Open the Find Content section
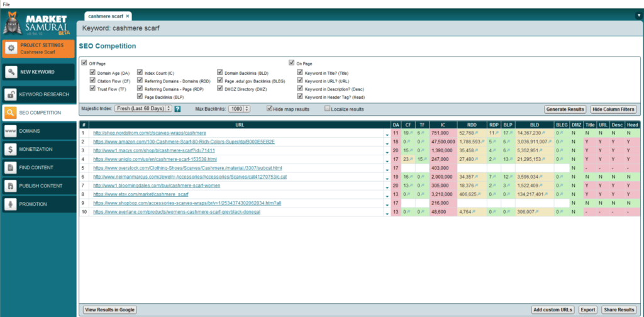The height and width of the screenshot is (317, 644). pos(39,167)
